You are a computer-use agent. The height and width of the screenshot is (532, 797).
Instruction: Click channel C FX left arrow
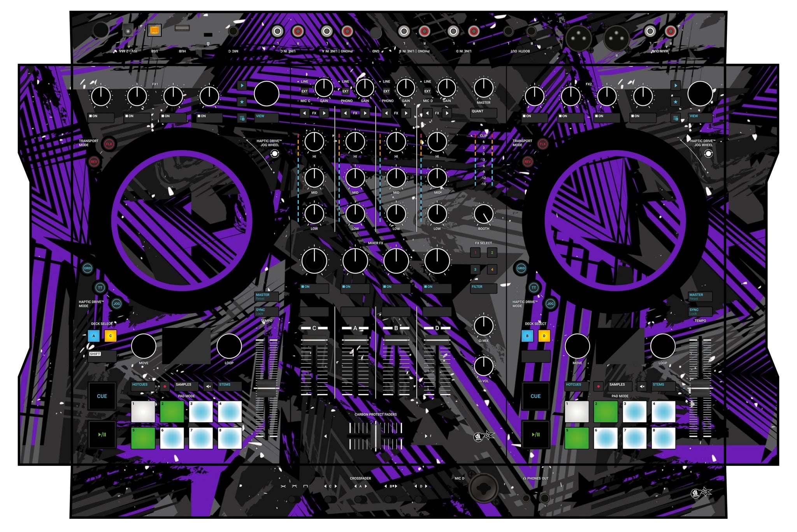point(305,113)
